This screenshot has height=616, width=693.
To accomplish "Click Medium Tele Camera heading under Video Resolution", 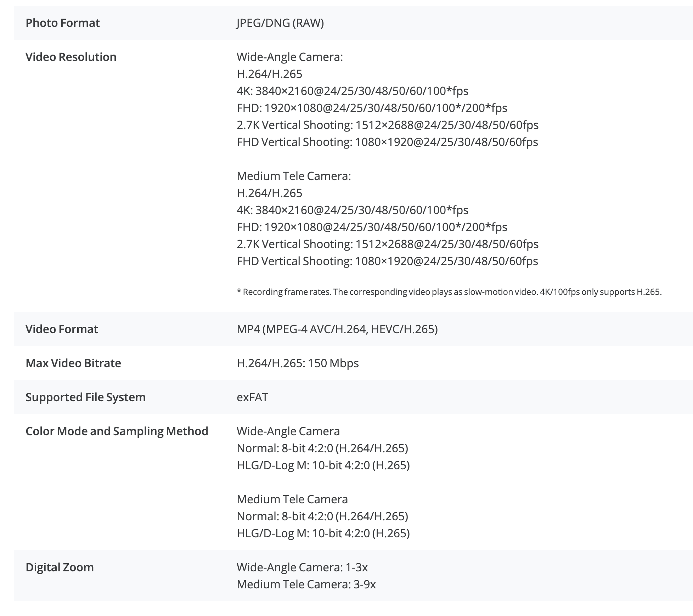I will (294, 176).
